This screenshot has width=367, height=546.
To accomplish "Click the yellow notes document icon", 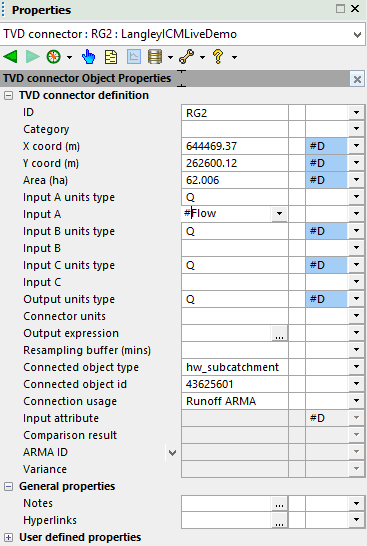I will pos(111,57).
